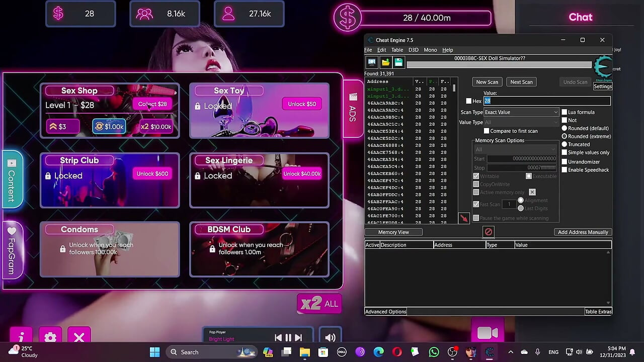644x362 pixels.
Task: Click the Collect $28 button
Action: (x=152, y=104)
